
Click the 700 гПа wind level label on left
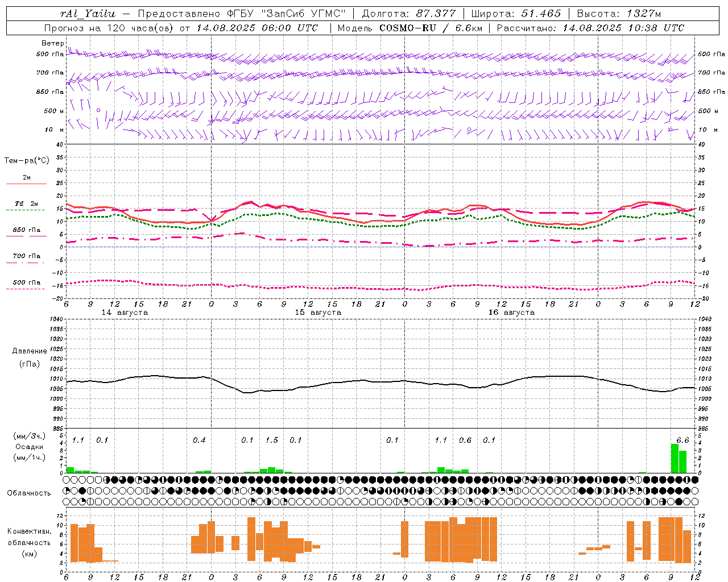[x=50, y=73]
